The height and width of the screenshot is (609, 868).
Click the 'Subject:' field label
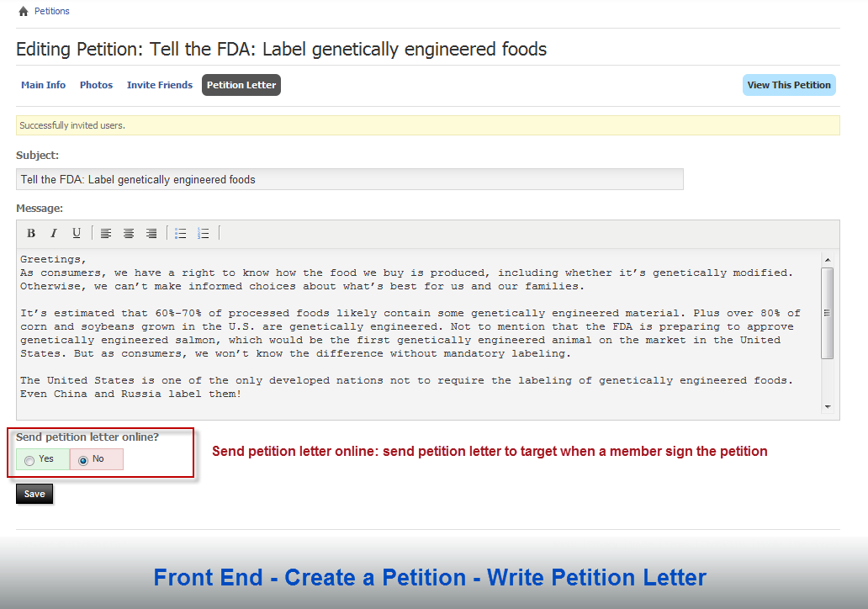coord(38,156)
